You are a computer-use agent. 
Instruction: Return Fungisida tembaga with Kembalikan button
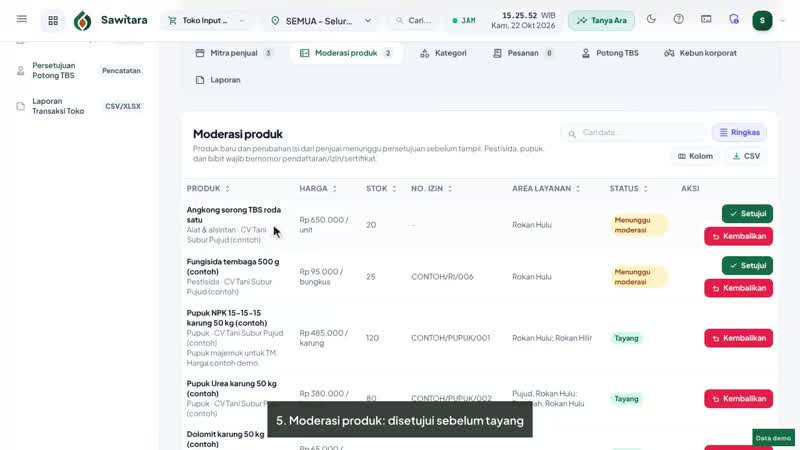click(x=738, y=288)
